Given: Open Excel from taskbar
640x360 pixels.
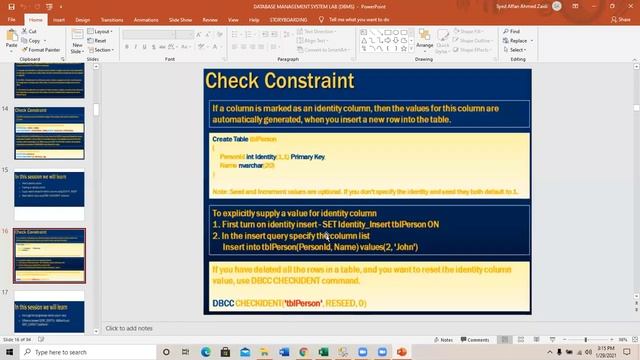Looking at the screenshot, I should click(323, 352).
